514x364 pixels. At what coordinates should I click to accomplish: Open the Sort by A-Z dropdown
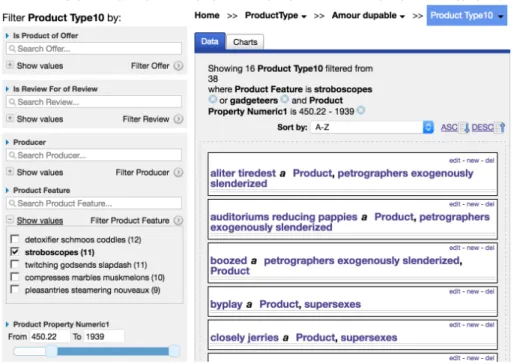coord(372,127)
